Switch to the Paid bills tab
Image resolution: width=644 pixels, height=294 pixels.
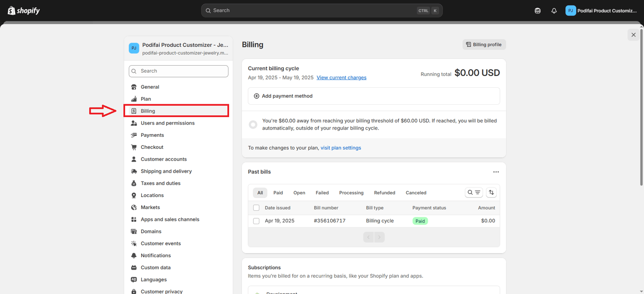[x=278, y=193]
